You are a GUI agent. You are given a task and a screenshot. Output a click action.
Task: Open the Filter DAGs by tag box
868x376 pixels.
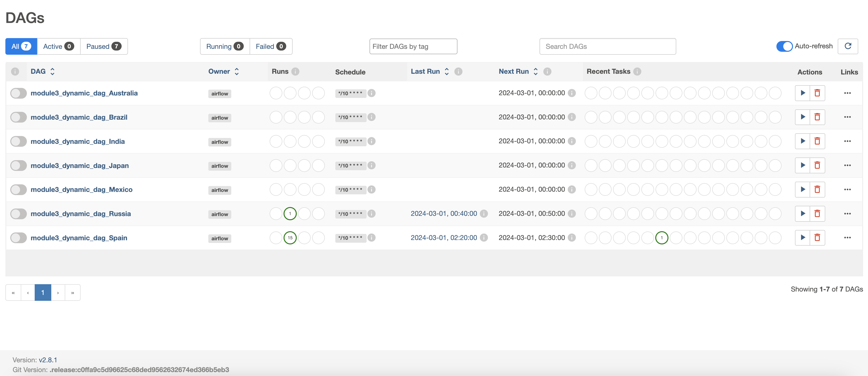[x=413, y=46]
